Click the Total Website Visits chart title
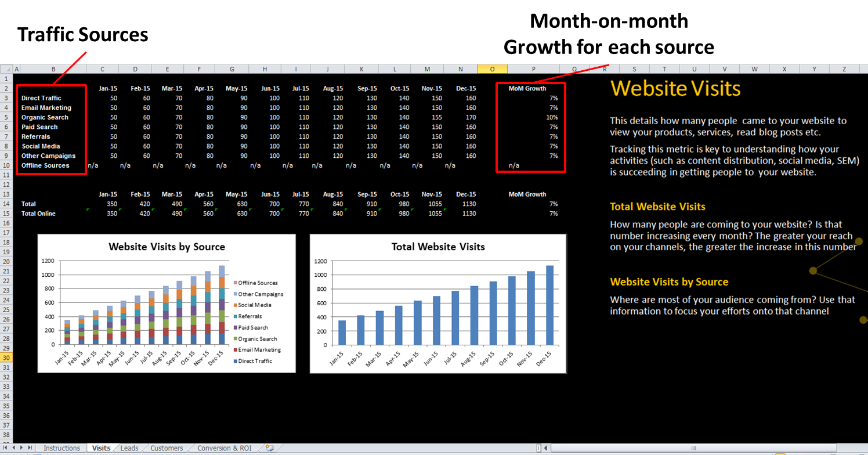The width and height of the screenshot is (868, 455). click(x=438, y=247)
